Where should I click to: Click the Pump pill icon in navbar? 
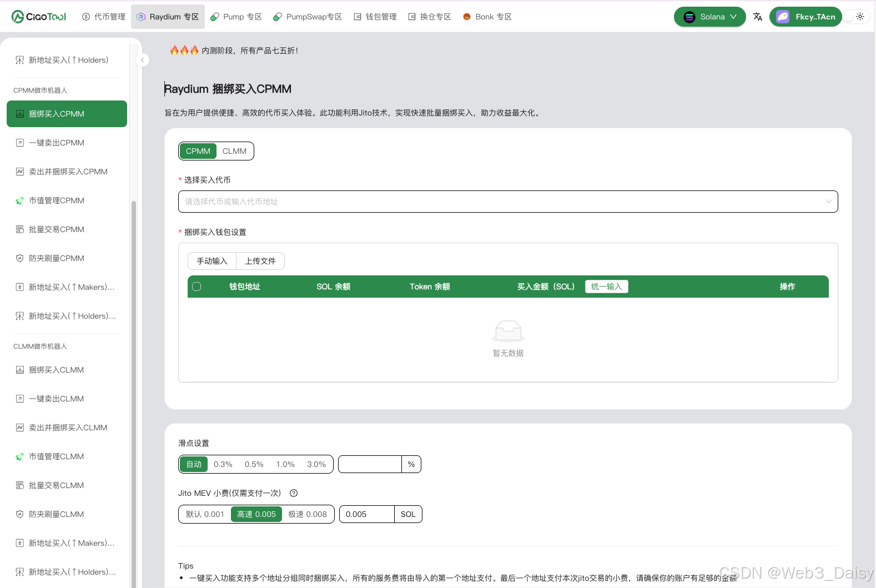tap(215, 17)
